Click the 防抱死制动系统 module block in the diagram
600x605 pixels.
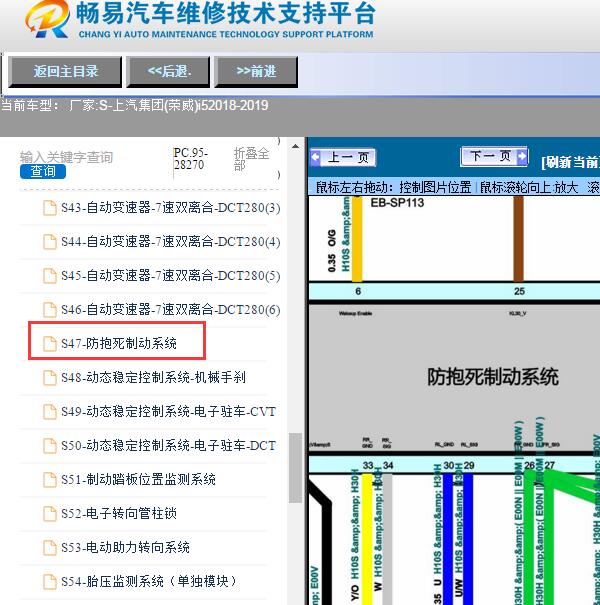[454, 376]
